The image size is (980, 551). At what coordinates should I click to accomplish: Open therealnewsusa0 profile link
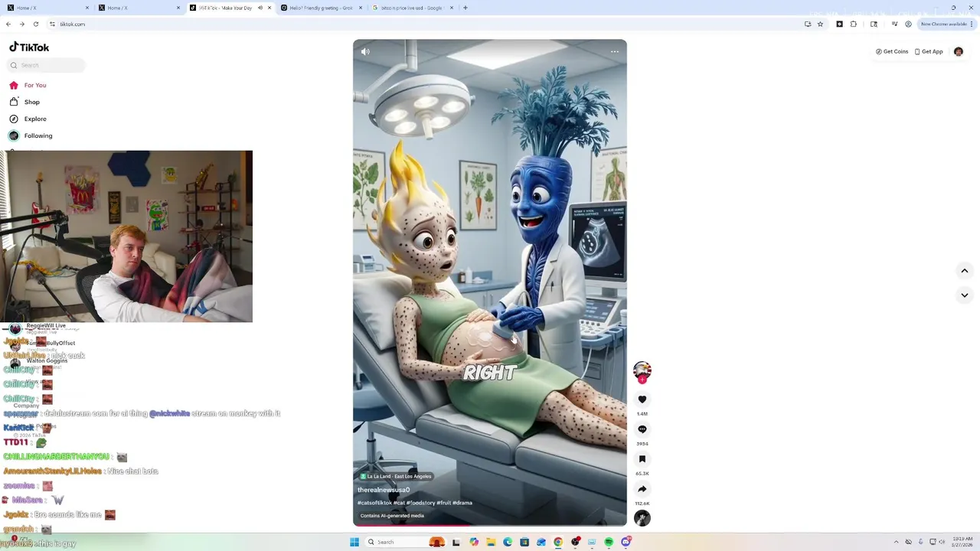384,490
